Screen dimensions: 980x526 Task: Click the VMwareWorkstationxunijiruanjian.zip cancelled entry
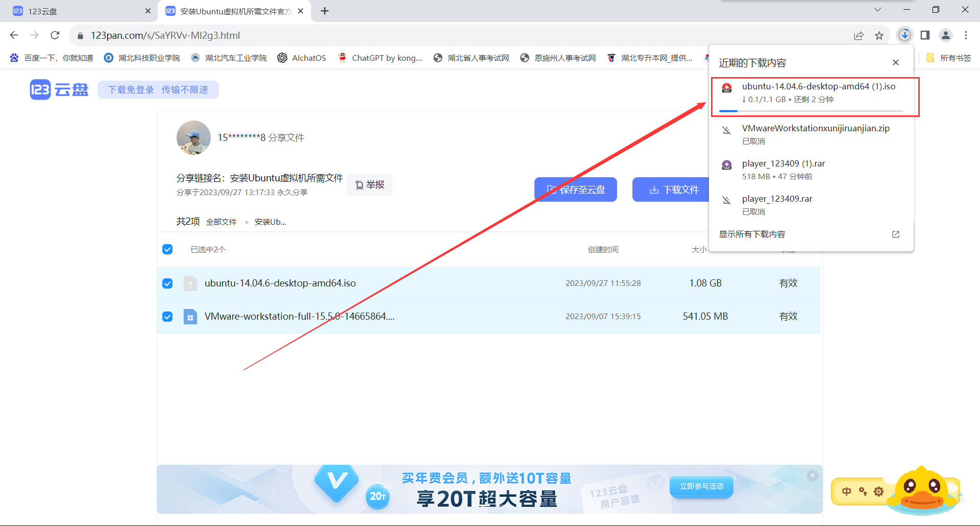[812, 134]
